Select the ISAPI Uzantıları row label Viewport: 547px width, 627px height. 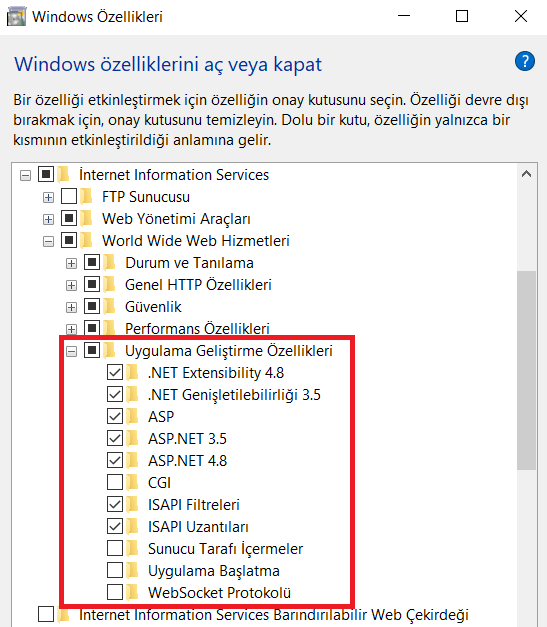pyautogui.click(x=198, y=527)
